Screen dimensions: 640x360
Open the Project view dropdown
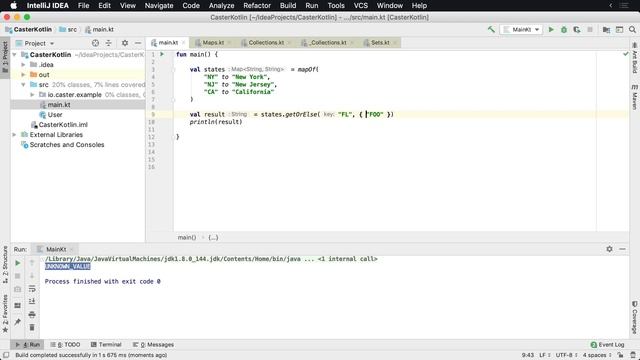[39, 43]
